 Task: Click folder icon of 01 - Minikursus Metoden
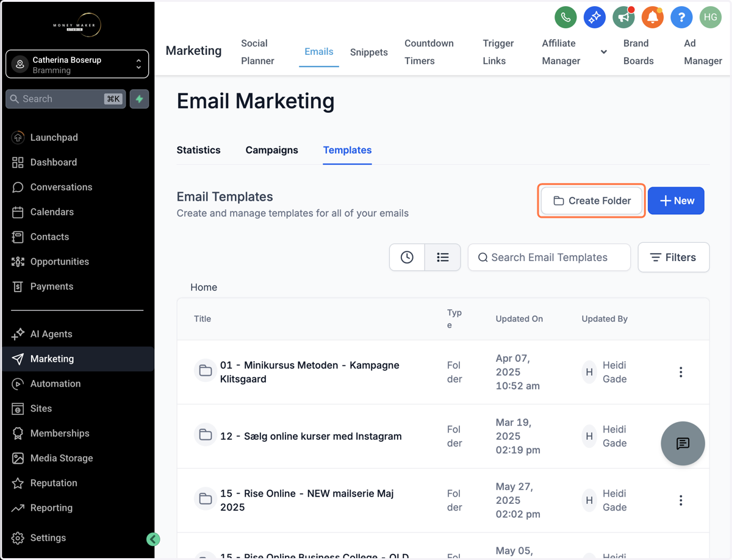(x=206, y=371)
